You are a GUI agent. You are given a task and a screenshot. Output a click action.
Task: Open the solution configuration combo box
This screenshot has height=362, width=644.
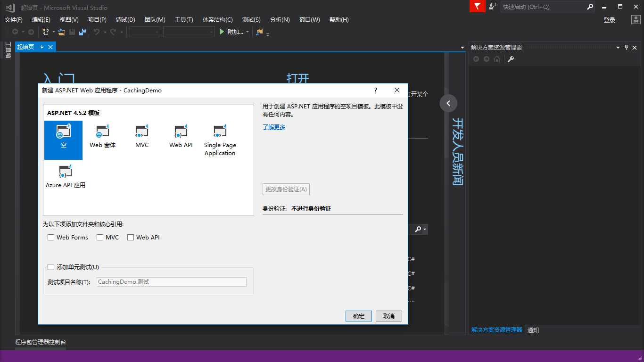tap(145, 32)
